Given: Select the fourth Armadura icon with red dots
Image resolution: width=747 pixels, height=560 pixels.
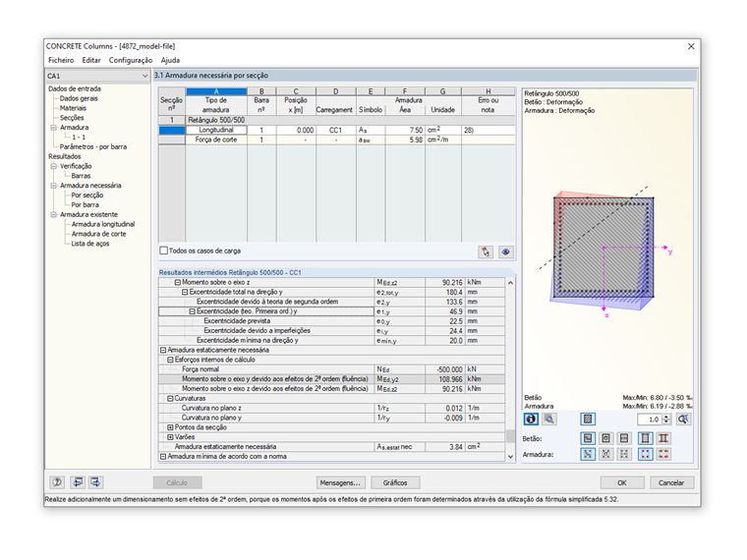Looking at the screenshot, I should [645, 454].
